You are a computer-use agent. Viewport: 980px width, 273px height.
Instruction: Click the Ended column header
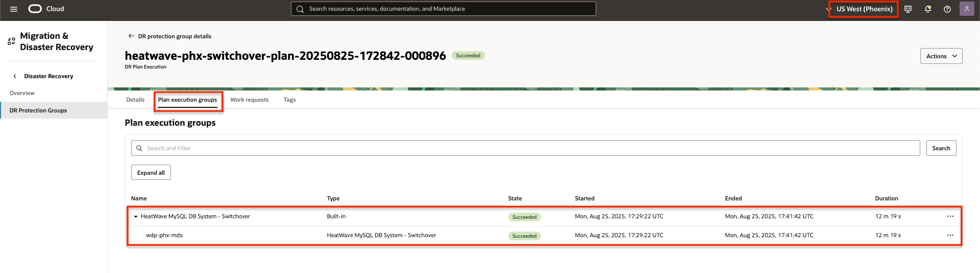coord(733,198)
